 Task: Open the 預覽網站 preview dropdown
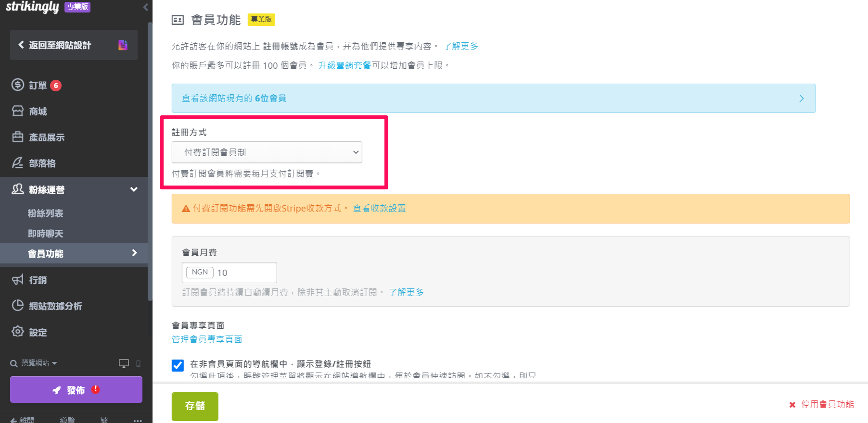coord(34,363)
